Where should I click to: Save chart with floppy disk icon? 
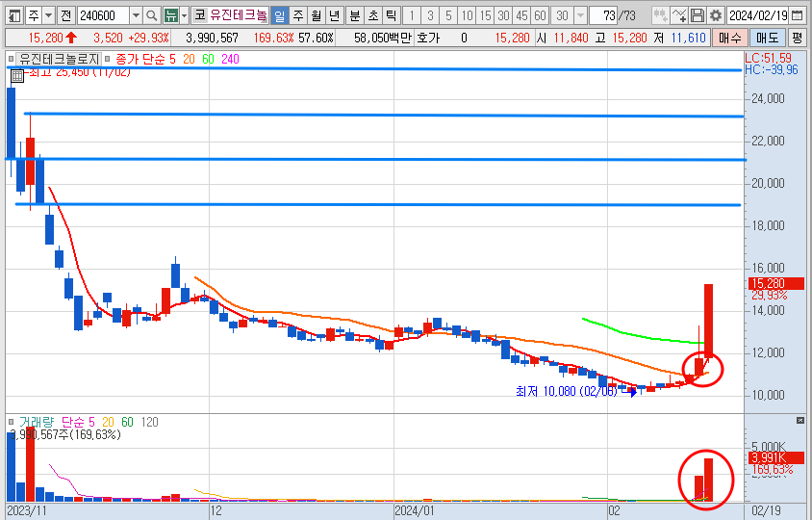click(698, 15)
